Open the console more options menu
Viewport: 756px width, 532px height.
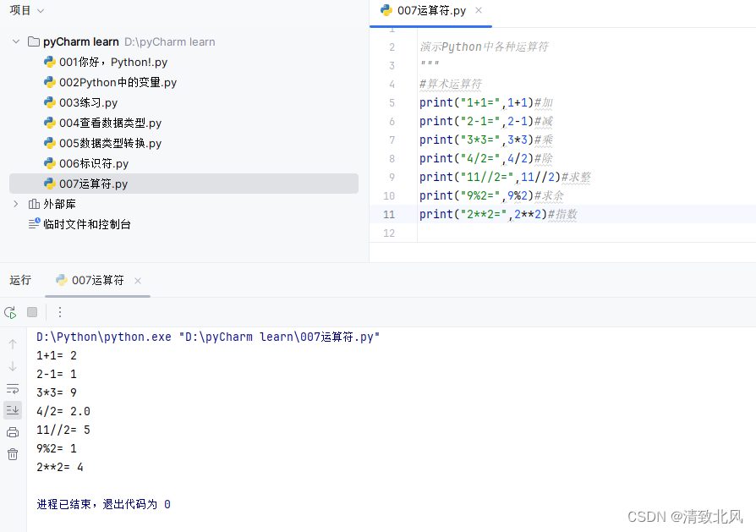coord(59,312)
